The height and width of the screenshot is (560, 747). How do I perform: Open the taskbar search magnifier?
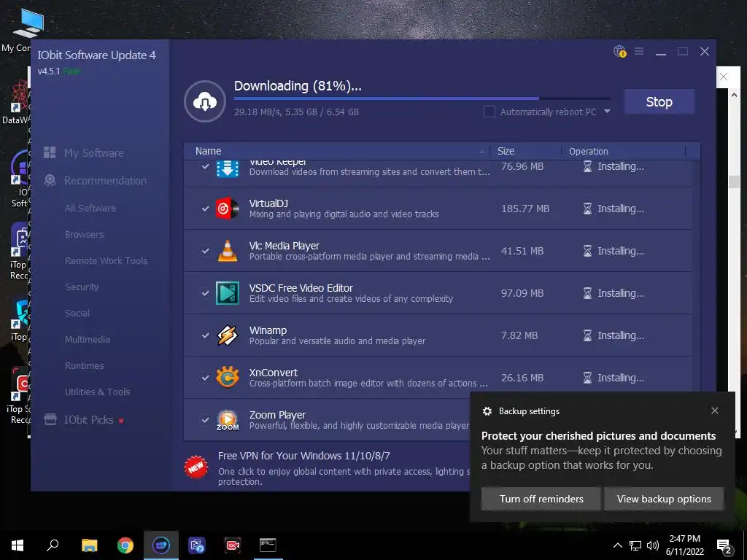(x=53, y=545)
